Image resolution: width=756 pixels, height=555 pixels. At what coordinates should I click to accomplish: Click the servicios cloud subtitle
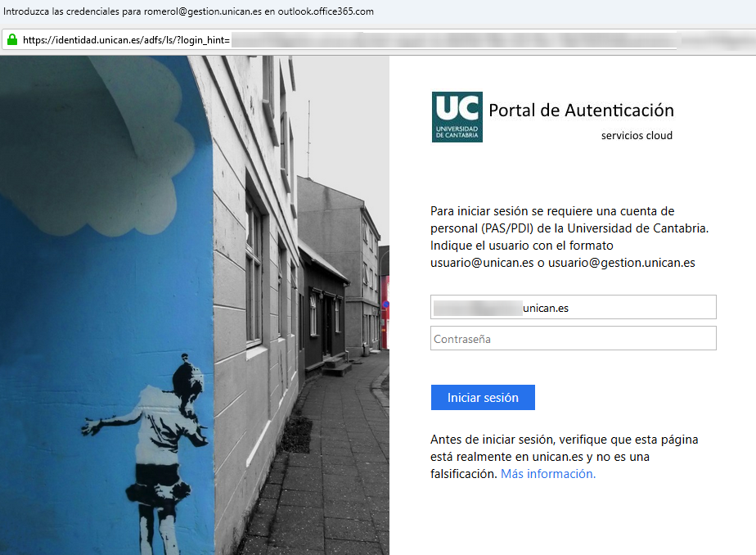[x=637, y=136]
